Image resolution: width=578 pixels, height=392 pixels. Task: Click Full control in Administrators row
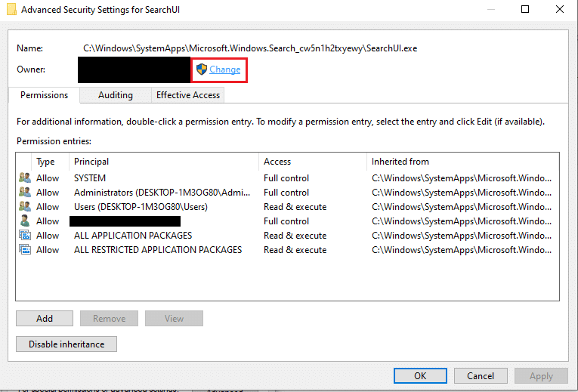coord(286,193)
